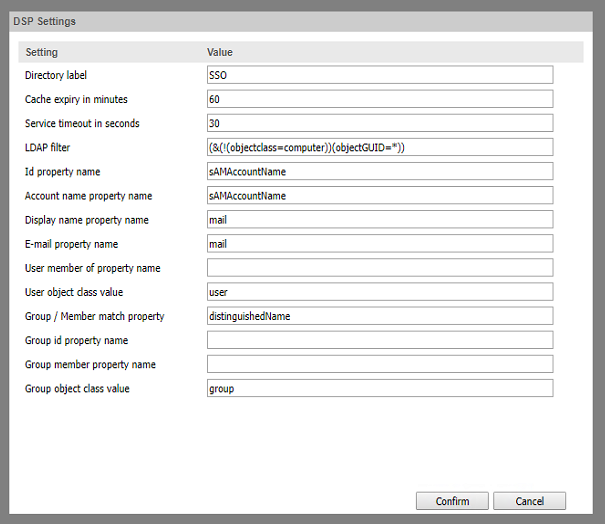The height and width of the screenshot is (524, 605).
Task: Select the Group object class value field
Action: (x=379, y=388)
